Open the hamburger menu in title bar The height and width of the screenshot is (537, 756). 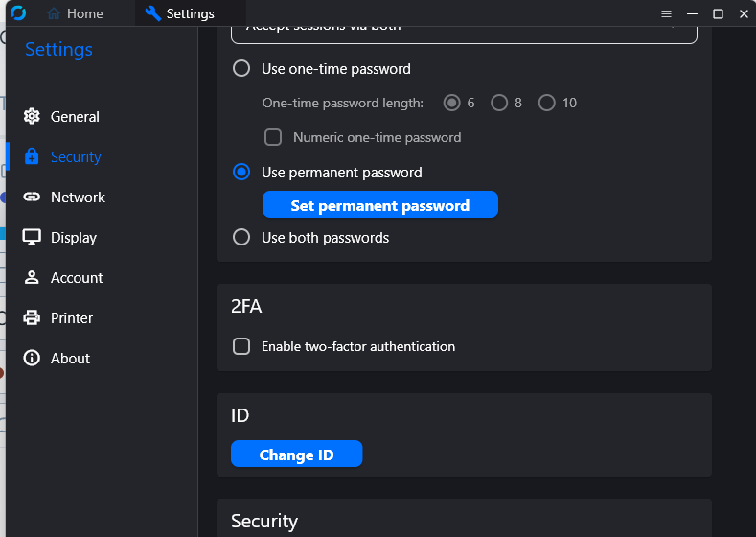[x=667, y=13]
